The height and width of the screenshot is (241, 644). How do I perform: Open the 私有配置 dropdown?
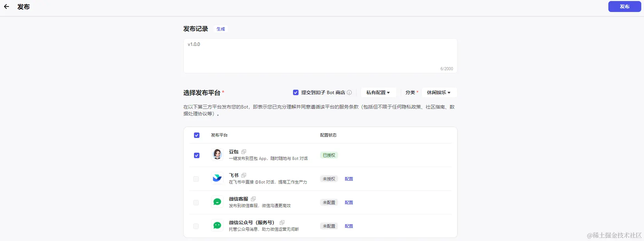pos(378,92)
